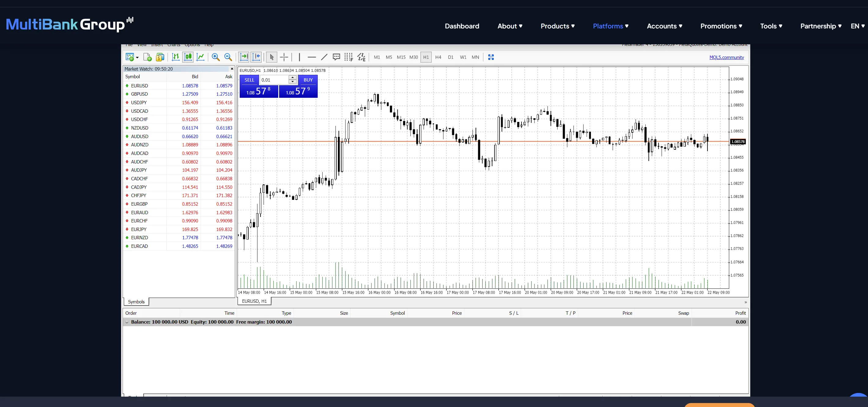This screenshot has width=868, height=407.
Task: Switch chart to line chart mode
Action: pyautogui.click(x=201, y=57)
